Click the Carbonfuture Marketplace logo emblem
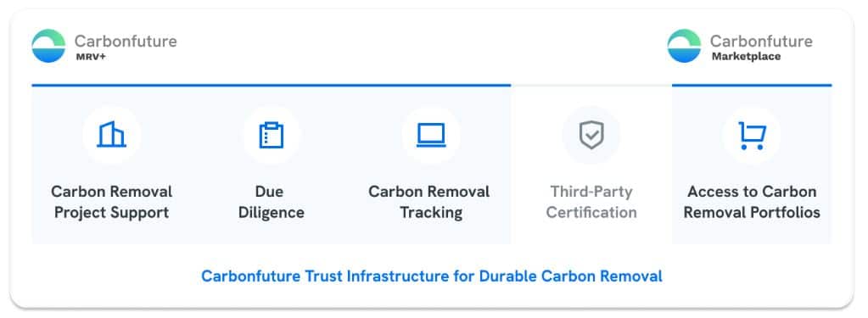868x318 pixels. (x=684, y=46)
